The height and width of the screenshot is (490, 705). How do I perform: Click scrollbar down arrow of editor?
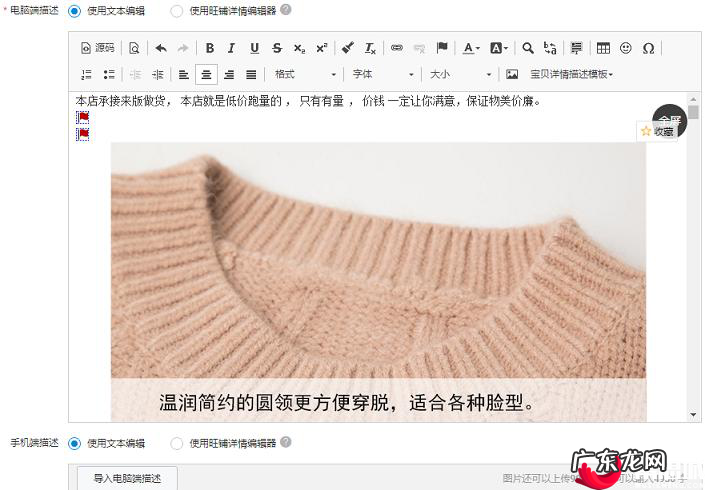tap(693, 414)
